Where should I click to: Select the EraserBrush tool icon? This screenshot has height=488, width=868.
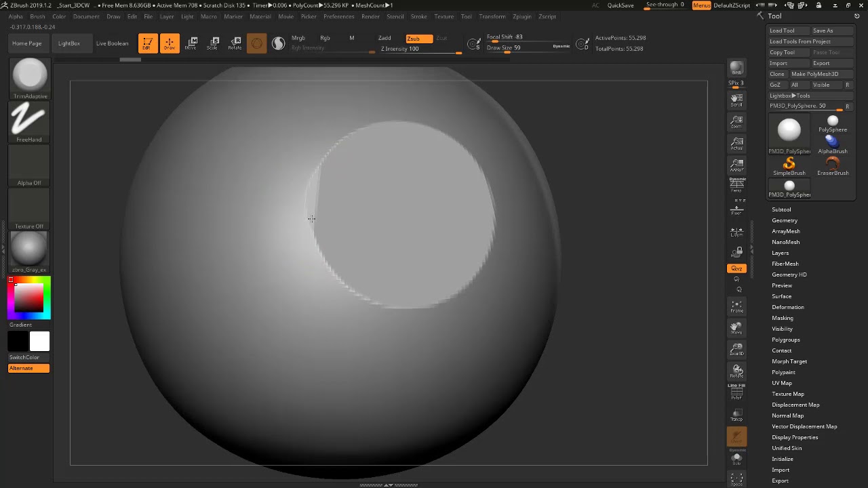click(x=833, y=166)
